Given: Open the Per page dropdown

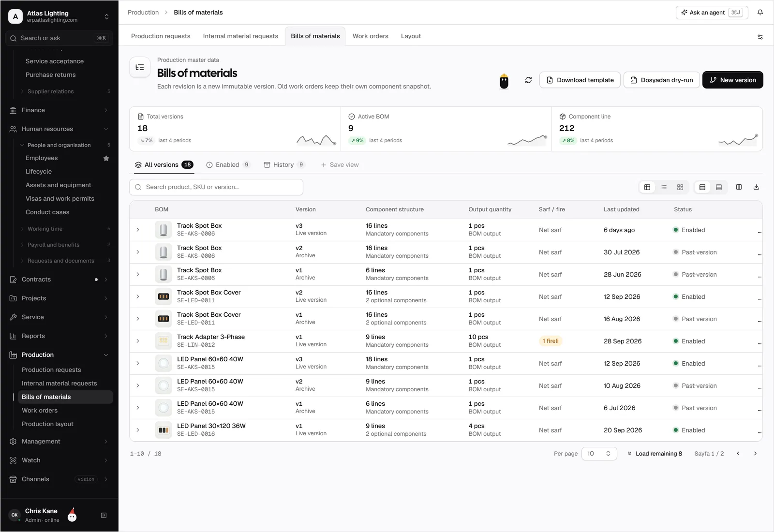Looking at the screenshot, I should coord(599,454).
